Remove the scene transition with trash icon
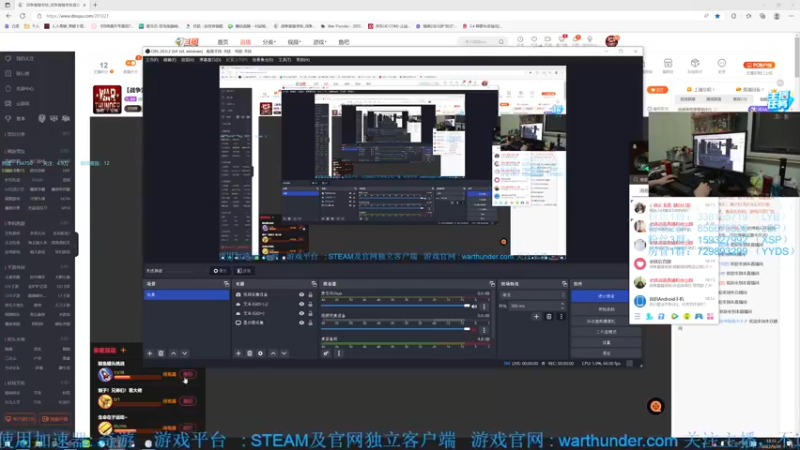This screenshot has width=800, height=450. (549, 316)
